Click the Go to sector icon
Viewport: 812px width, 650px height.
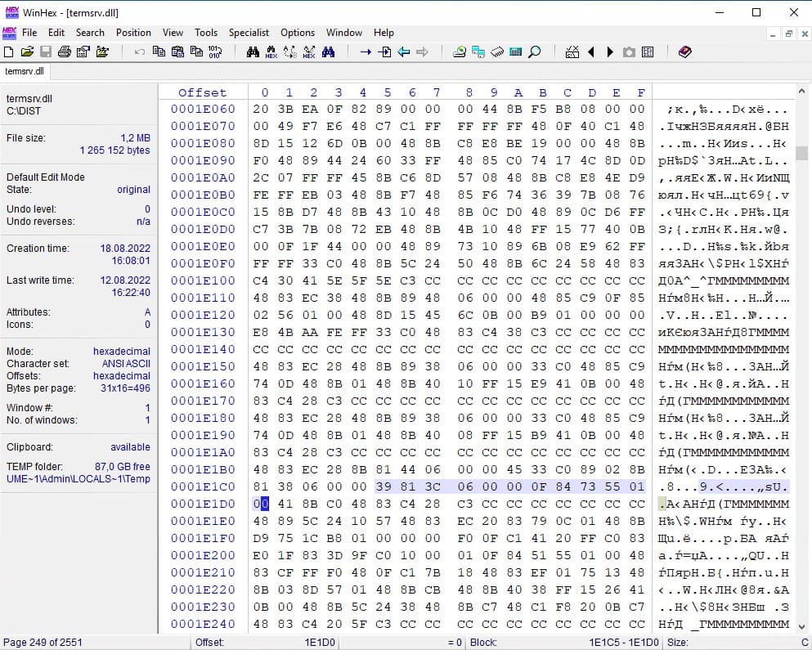385,52
